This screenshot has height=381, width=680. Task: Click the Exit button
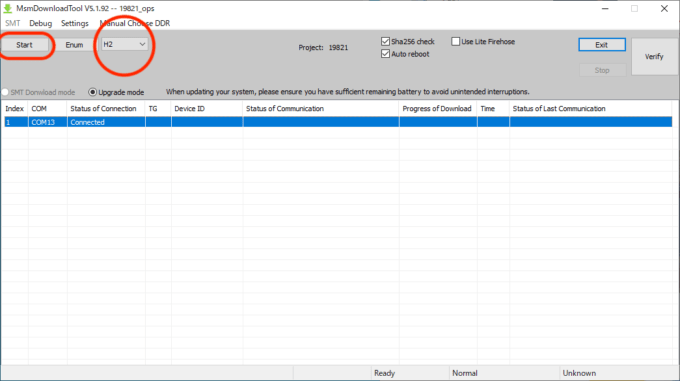tap(602, 45)
